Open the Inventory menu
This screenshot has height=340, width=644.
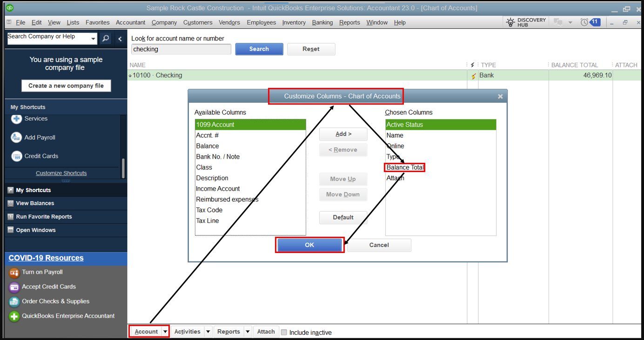[294, 22]
